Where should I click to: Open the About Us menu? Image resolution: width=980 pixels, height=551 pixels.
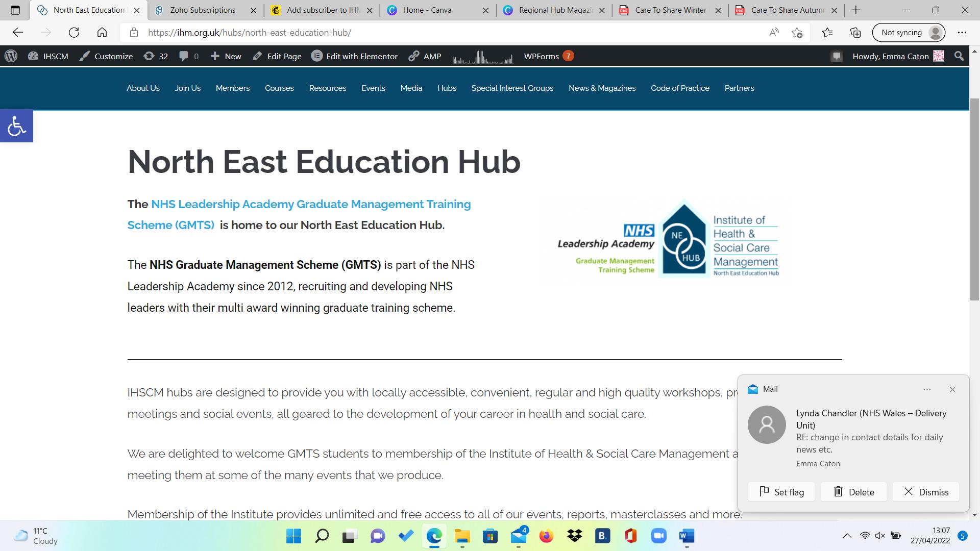(143, 88)
